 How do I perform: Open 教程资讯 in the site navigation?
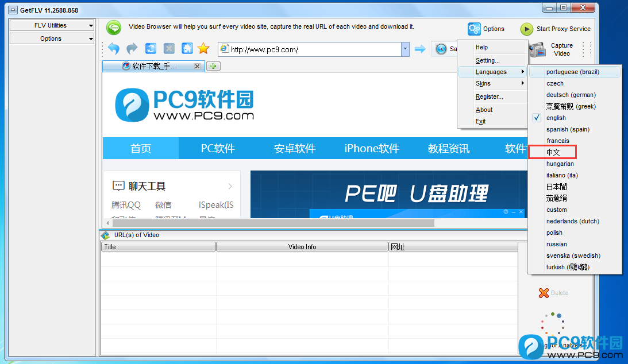[x=449, y=148]
